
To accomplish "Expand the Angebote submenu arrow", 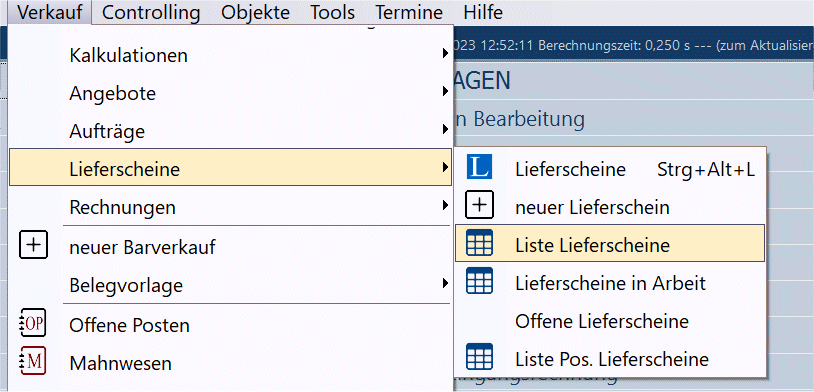I will (x=445, y=92).
